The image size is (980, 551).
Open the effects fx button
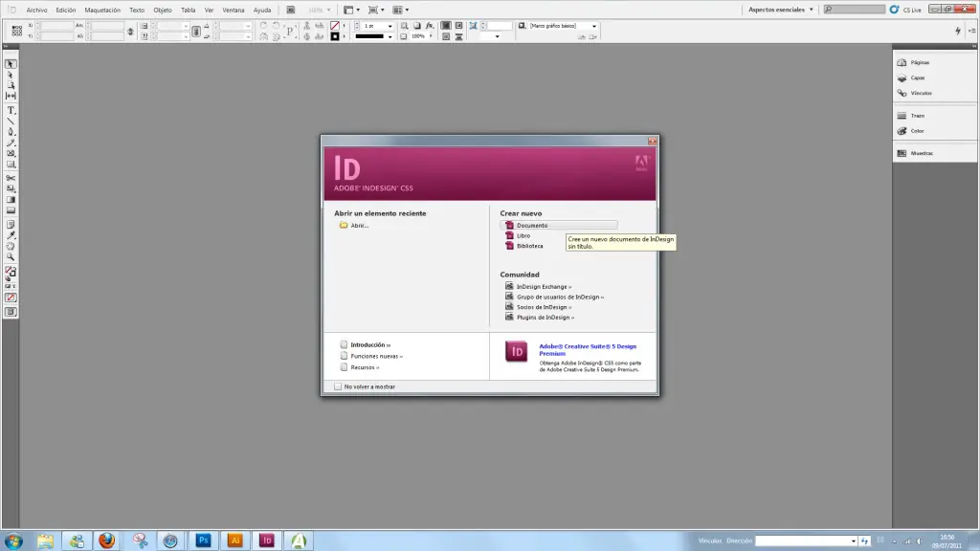click(x=430, y=26)
